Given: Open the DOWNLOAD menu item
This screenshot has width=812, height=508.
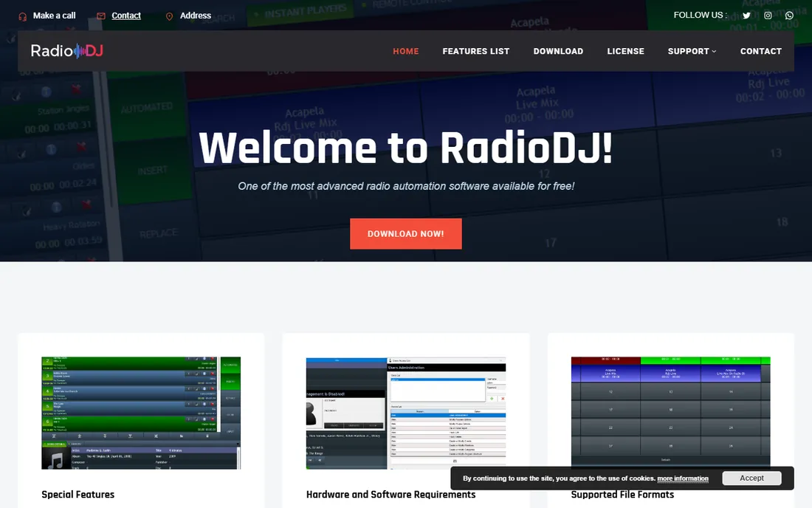Looking at the screenshot, I should (x=558, y=51).
